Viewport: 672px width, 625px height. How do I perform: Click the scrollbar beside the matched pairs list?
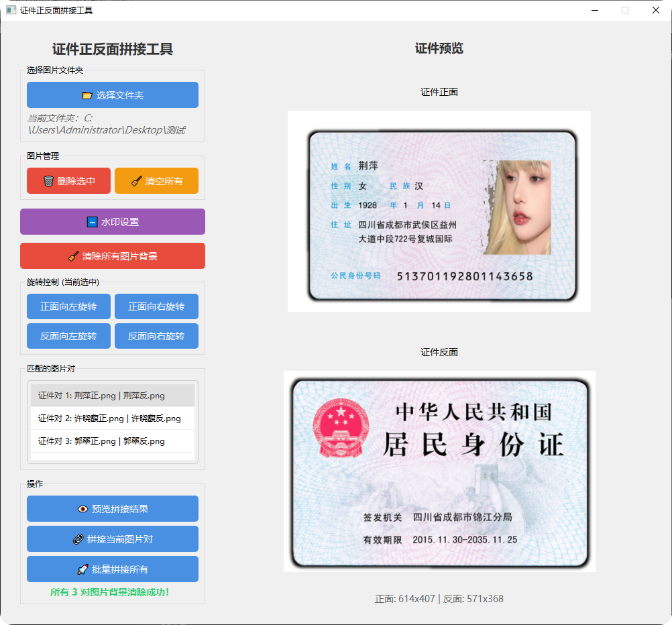point(193,418)
